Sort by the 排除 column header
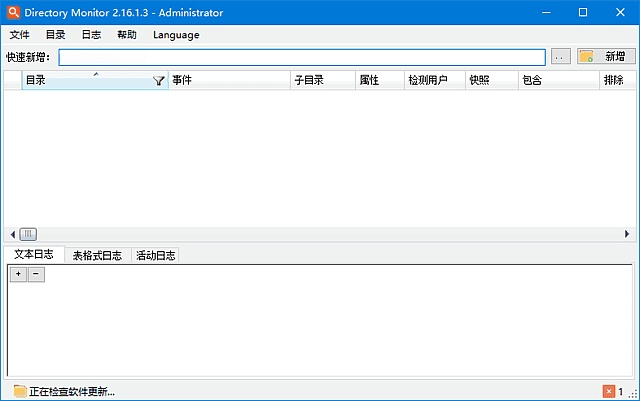The image size is (640, 401). coord(618,80)
